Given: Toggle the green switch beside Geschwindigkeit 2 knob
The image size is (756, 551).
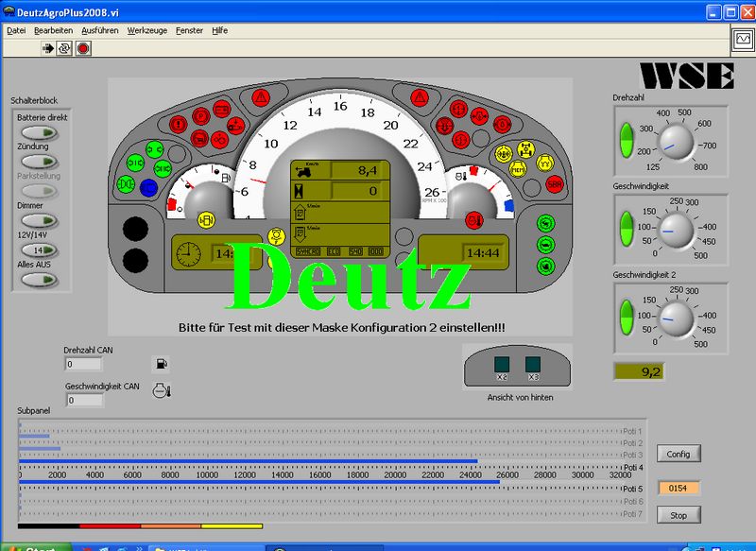Looking at the screenshot, I should pyautogui.click(x=627, y=318).
